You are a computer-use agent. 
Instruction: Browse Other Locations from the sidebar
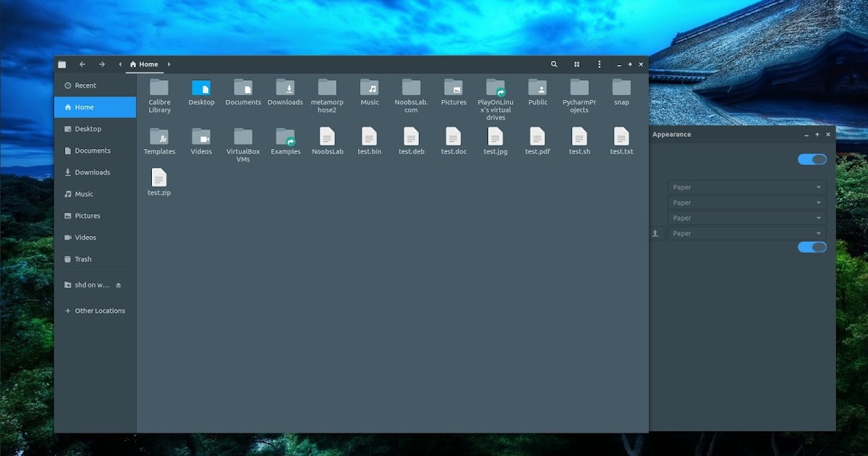[x=95, y=311]
